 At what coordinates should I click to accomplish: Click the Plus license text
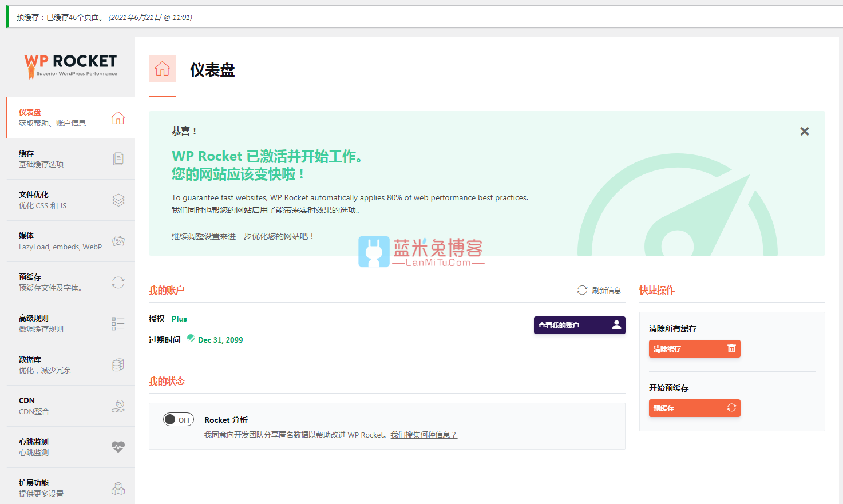[x=179, y=319]
